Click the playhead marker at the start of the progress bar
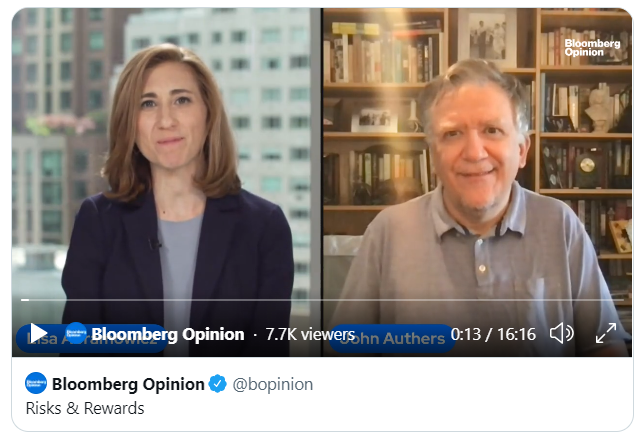The width and height of the screenshot is (643, 438). [25, 300]
